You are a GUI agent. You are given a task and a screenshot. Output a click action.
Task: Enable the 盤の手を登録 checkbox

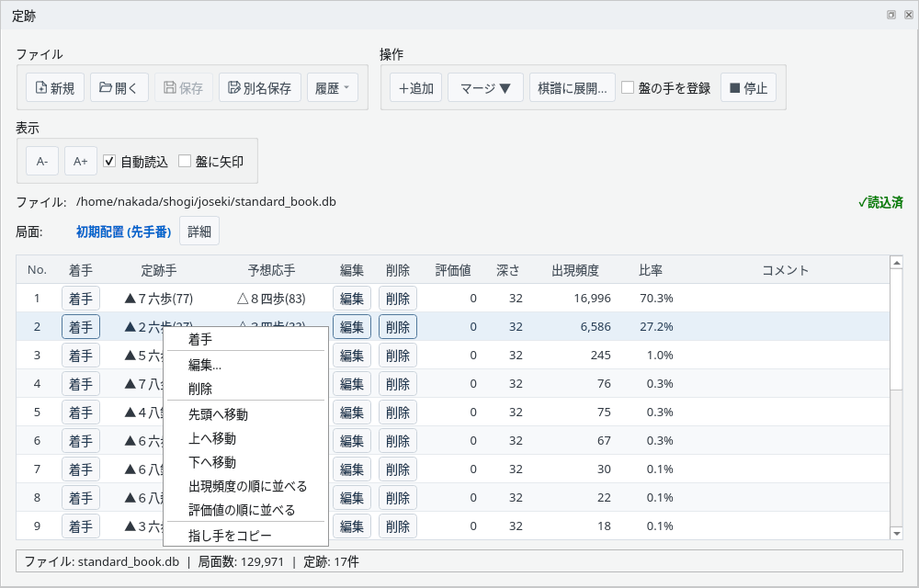coord(628,88)
